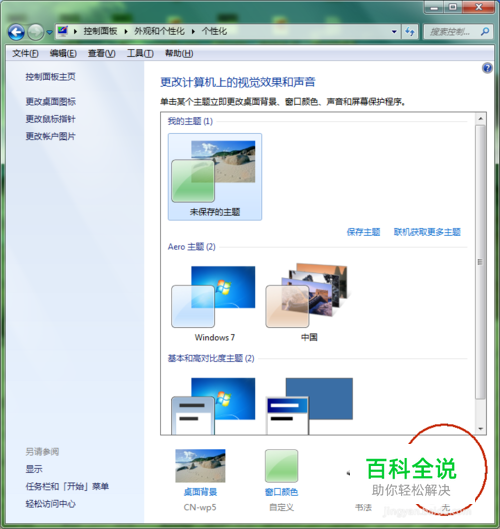Select the 未保存的主题 theme thumbnail
Screen dimensions: 500x529
click(x=215, y=177)
